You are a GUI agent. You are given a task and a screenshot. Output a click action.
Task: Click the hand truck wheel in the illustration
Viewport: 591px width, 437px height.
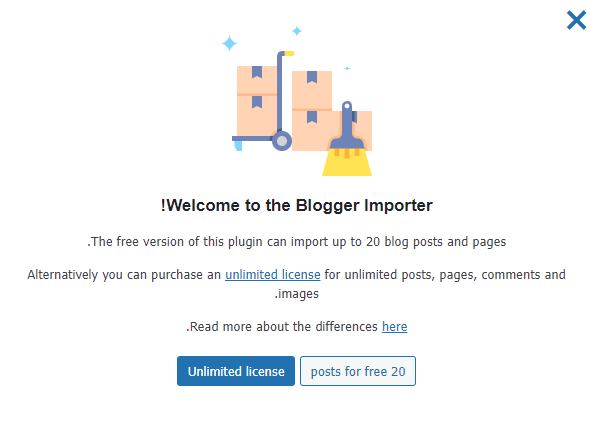[282, 141]
